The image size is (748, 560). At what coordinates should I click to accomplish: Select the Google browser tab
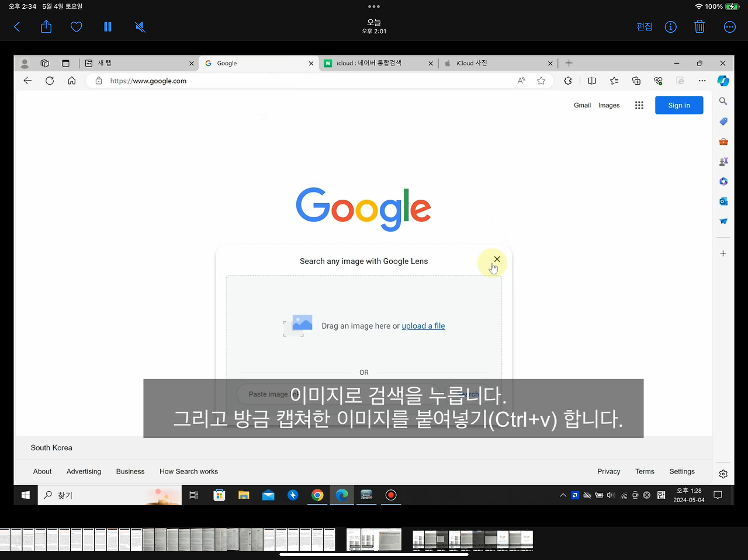pyautogui.click(x=258, y=63)
